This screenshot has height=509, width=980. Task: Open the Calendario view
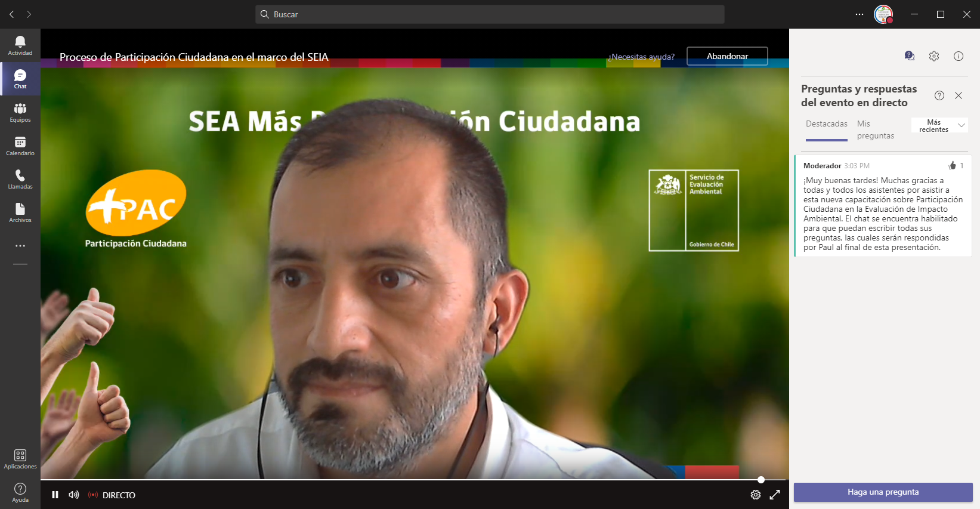20,145
